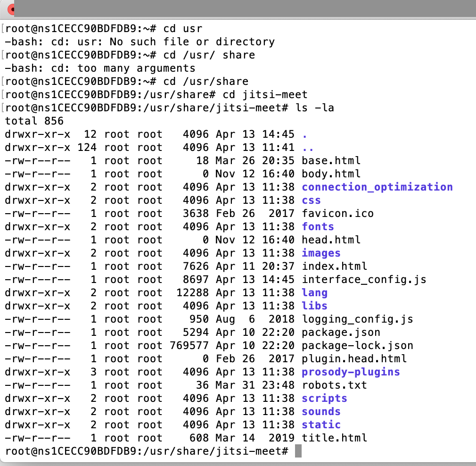Click the prosody-plugins directory name
Image resolution: width=476 pixels, height=466 pixels.
click(351, 372)
